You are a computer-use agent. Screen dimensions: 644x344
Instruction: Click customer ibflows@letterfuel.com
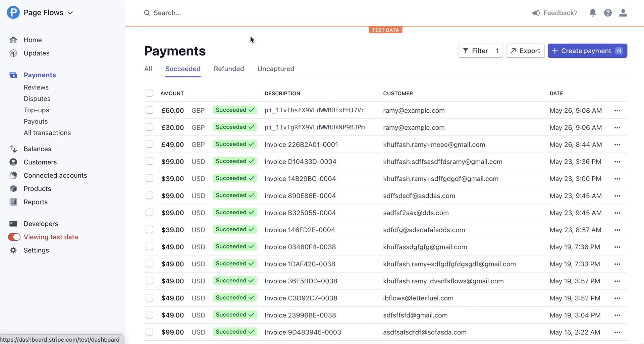[x=418, y=298]
